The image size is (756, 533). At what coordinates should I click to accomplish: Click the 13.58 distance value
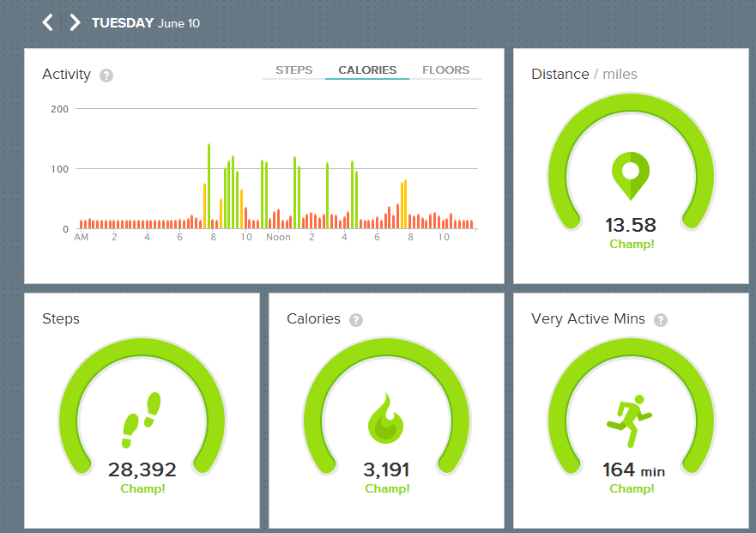coord(631,225)
